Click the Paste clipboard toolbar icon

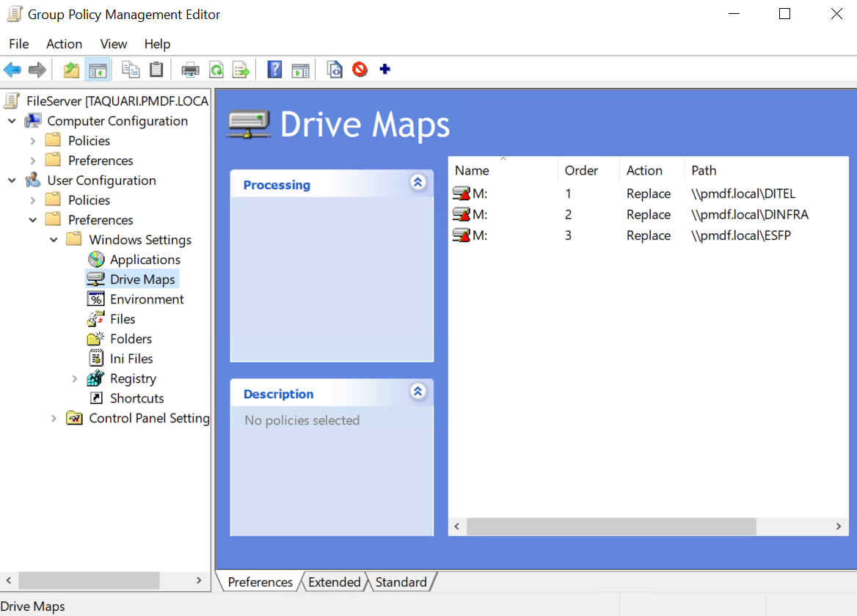point(156,70)
